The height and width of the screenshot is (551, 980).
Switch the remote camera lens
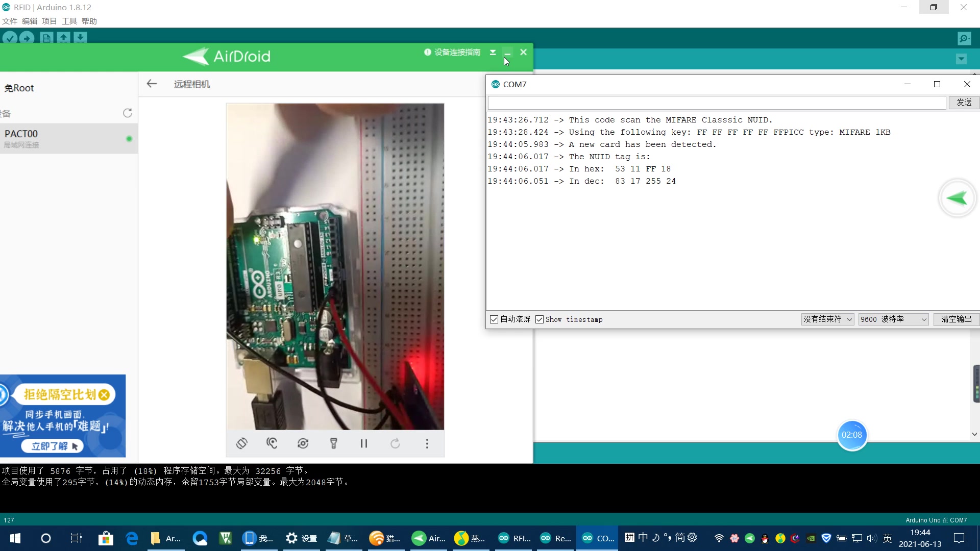coord(303,443)
